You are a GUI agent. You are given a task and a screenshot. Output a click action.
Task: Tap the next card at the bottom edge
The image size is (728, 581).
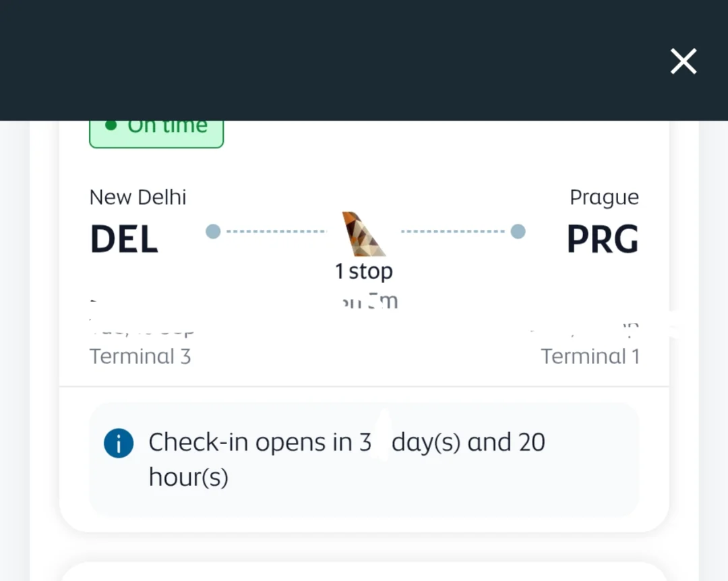click(364, 572)
